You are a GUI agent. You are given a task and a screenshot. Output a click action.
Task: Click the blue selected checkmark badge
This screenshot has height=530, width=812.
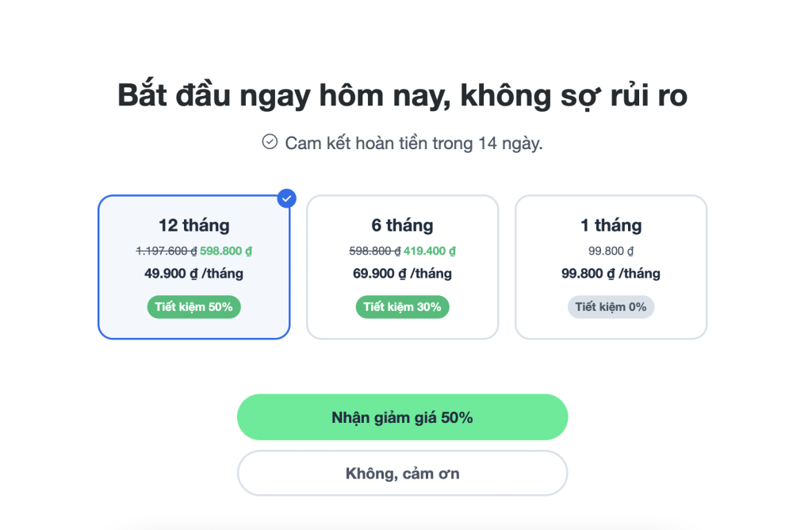[287, 198]
